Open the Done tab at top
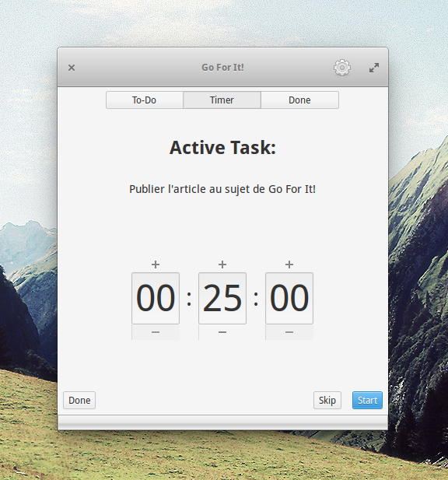 click(x=300, y=100)
